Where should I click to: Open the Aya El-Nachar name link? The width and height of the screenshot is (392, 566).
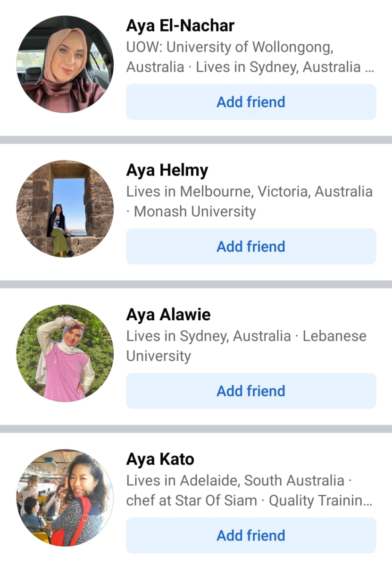pos(180,25)
